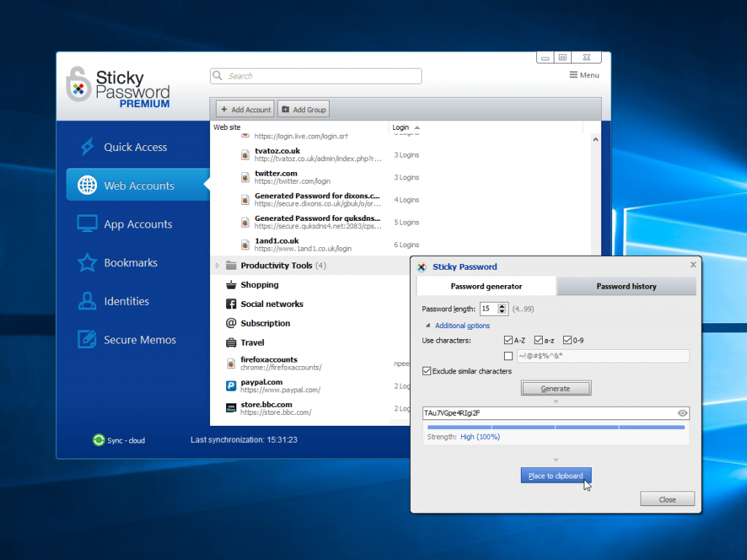Viewport: 747px width, 560px height.
Task: Sort by the Web site column header
Action: pyautogui.click(x=227, y=127)
